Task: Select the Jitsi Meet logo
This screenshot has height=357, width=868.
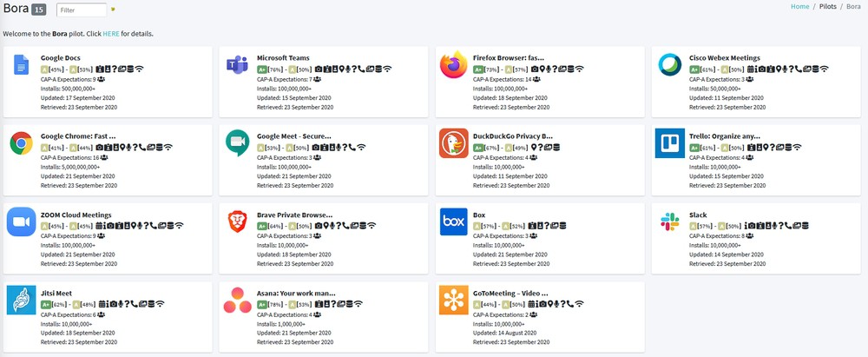Action: [x=21, y=300]
